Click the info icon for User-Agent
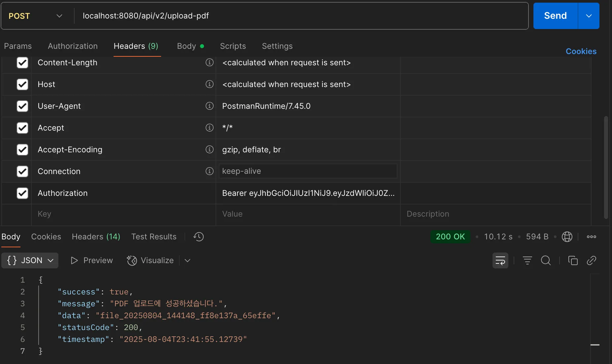The width and height of the screenshot is (612, 364). point(210,106)
